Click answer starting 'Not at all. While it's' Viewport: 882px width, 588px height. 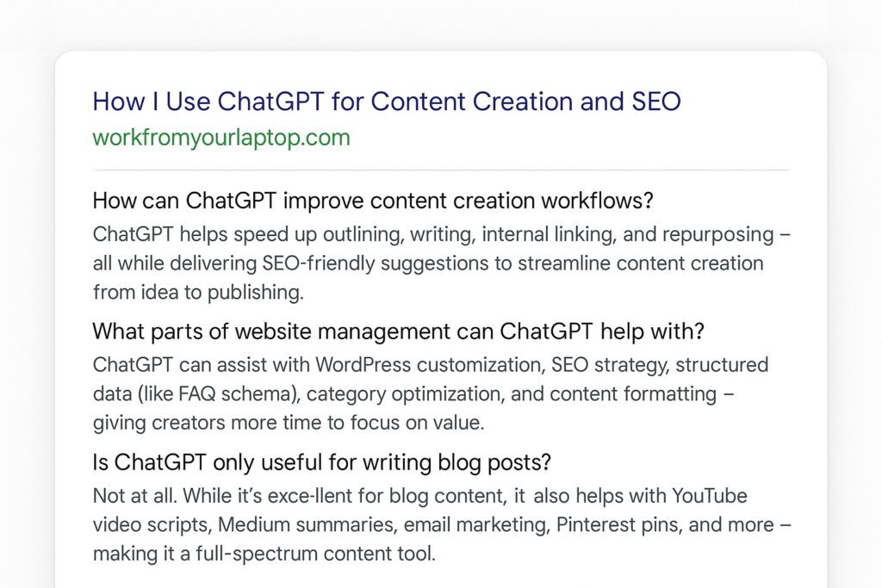(x=442, y=524)
